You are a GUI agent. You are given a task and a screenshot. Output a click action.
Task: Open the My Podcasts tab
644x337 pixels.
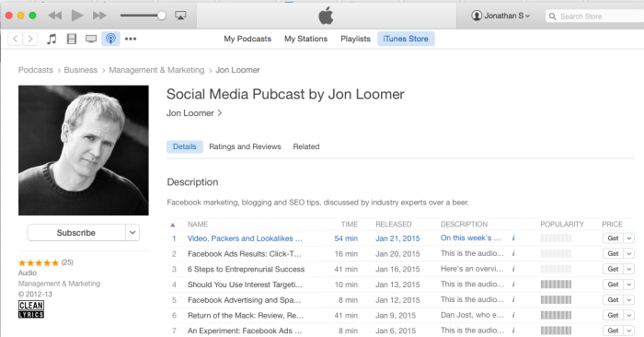pyautogui.click(x=247, y=39)
